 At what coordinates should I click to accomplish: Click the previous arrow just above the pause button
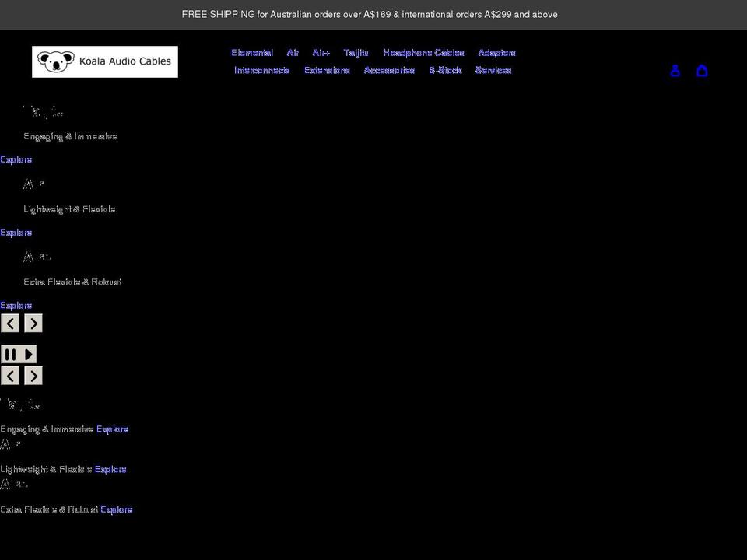tap(10, 324)
